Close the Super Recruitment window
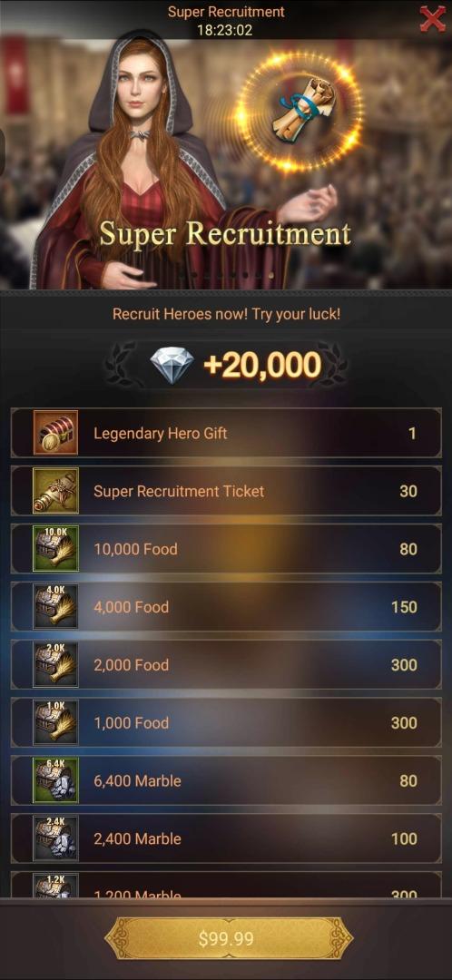452x980 pixels. pos(433,18)
